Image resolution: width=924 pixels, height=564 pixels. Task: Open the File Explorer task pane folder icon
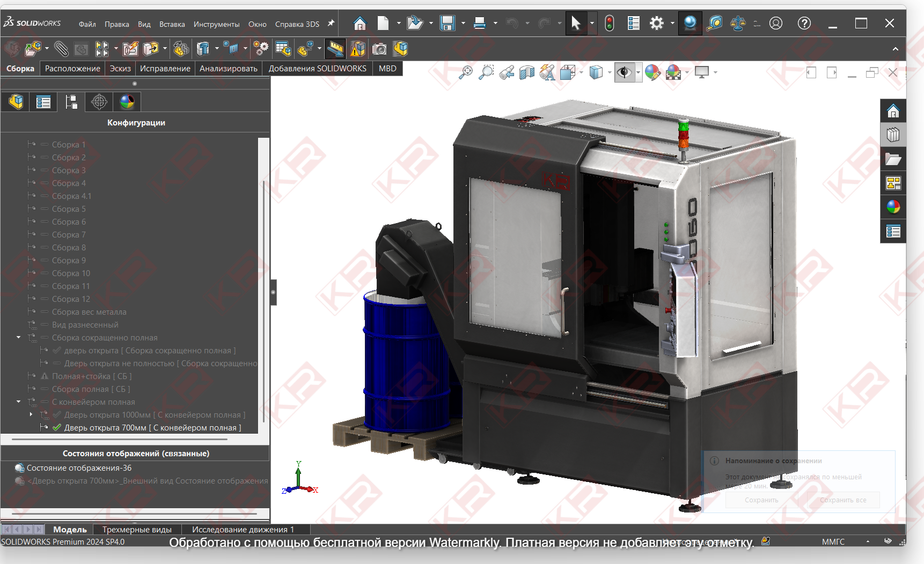coord(893,159)
